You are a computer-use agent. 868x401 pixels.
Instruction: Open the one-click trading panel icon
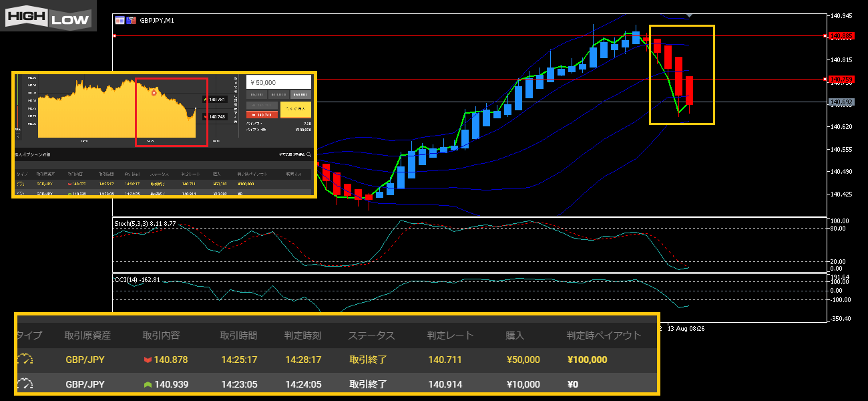(x=120, y=21)
